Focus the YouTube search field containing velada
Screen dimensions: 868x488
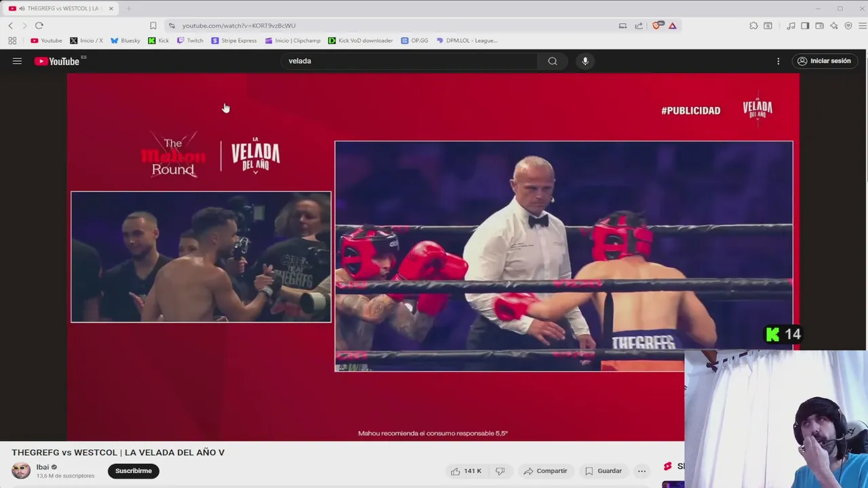coord(410,61)
